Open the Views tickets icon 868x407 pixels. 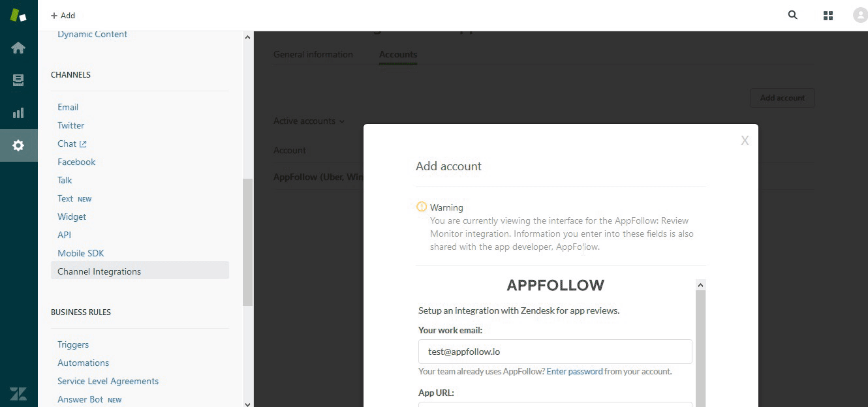18,80
